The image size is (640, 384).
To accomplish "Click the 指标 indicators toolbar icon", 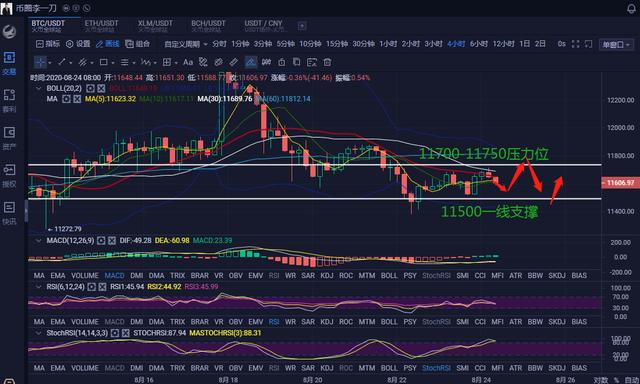I will pyautogui.click(x=48, y=44).
